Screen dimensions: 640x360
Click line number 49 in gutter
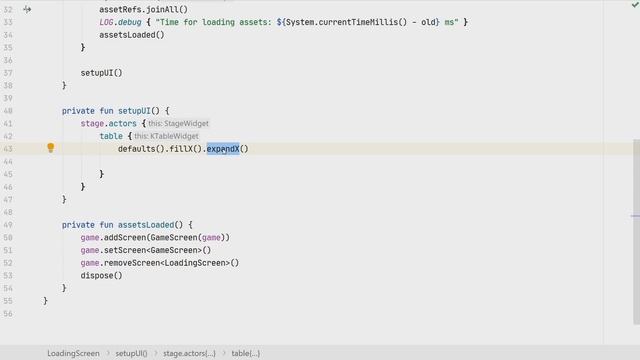pos(8,225)
